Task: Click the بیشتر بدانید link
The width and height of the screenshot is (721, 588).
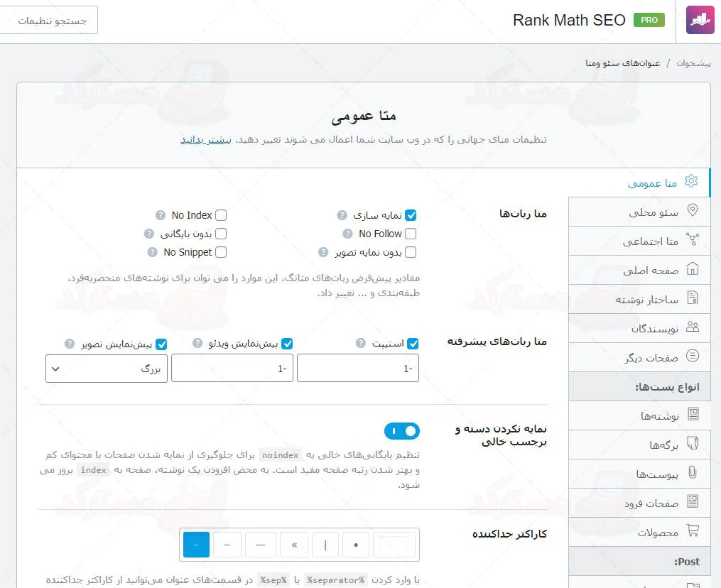Action: [x=206, y=140]
